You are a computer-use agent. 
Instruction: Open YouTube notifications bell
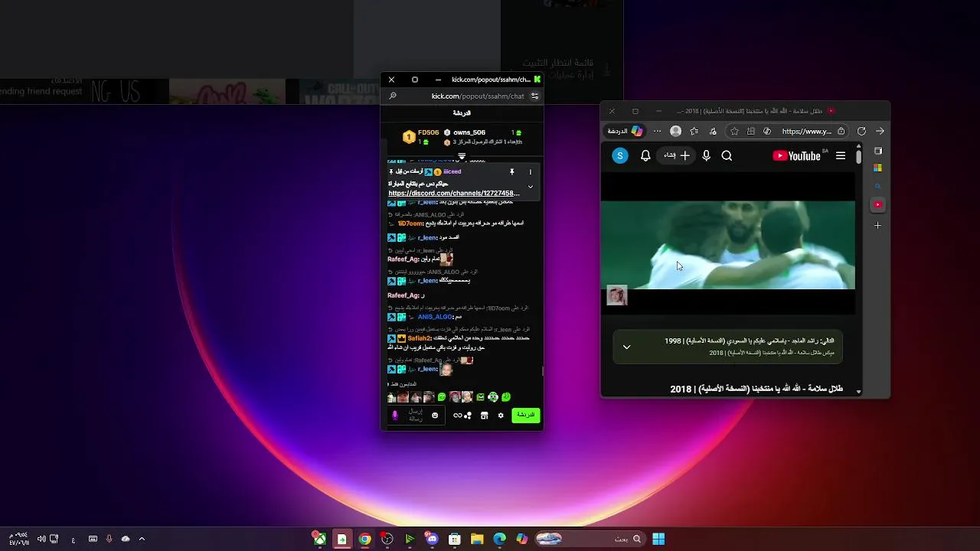[x=645, y=156]
